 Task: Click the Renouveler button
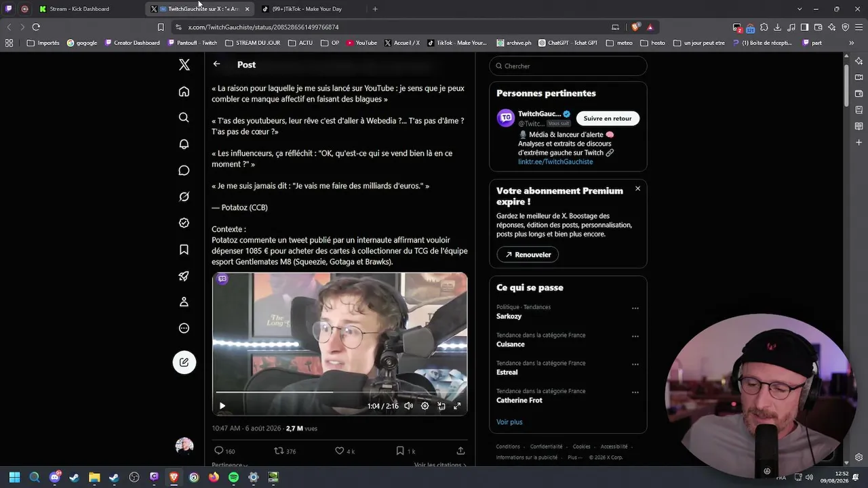(528, 255)
